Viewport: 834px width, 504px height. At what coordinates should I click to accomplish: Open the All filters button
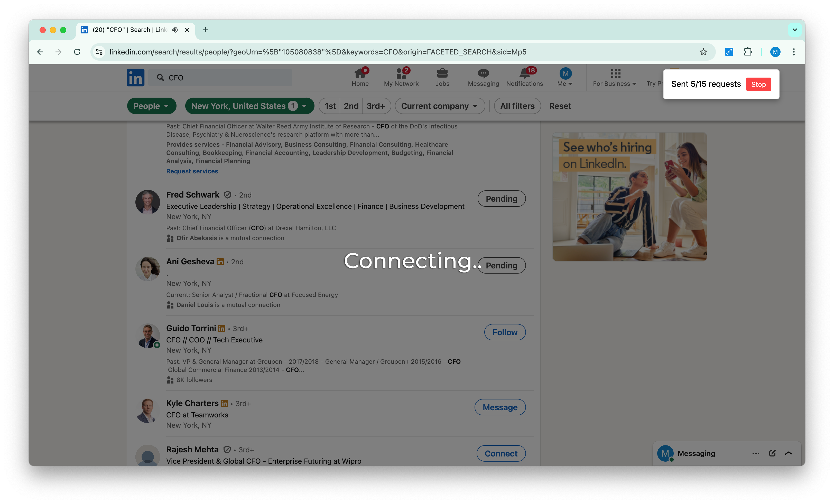click(x=517, y=106)
